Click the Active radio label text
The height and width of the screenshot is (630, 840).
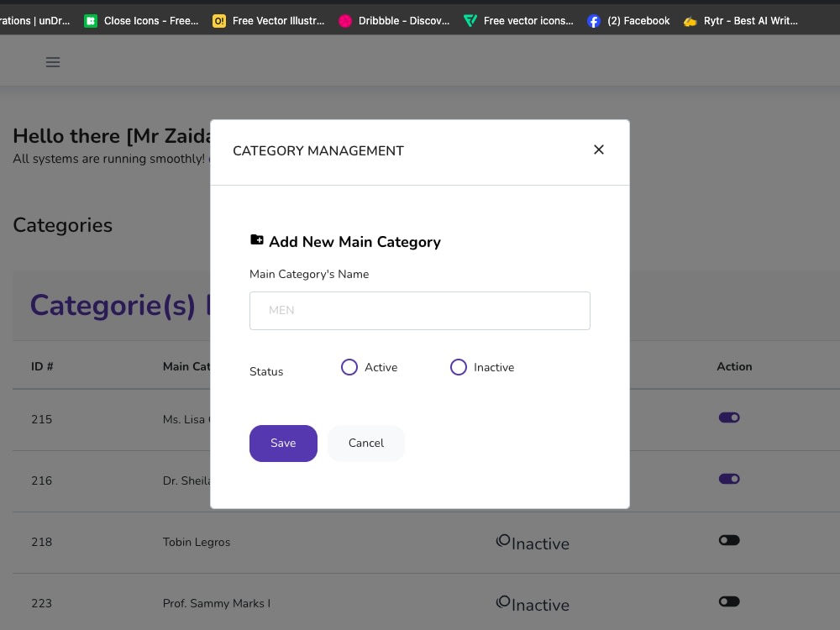381,368
